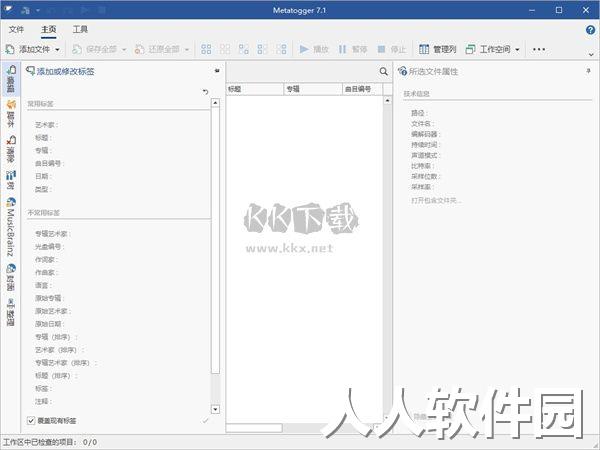The height and width of the screenshot is (450, 600).
Task: Click the pin icon on 添加或修改标签 panel
Action: [x=217, y=71]
